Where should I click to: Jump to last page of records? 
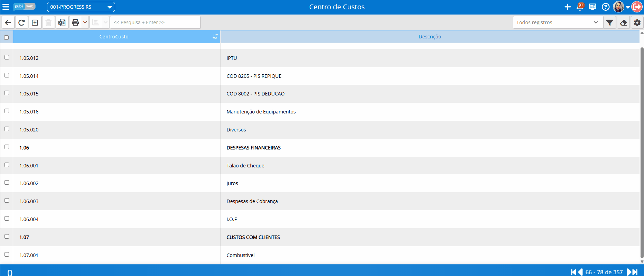point(635,272)
